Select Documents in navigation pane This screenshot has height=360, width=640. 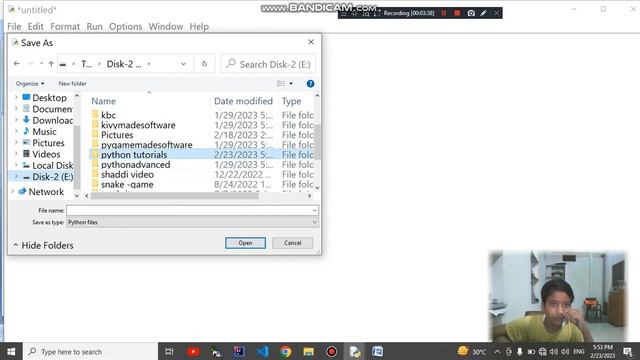[x=48, y=109]
